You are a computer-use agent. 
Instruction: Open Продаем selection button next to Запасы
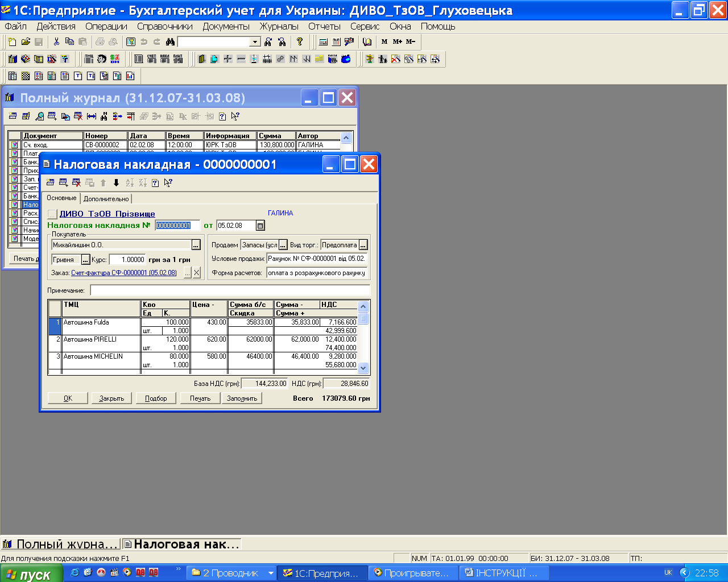click(x=283, y=245)
